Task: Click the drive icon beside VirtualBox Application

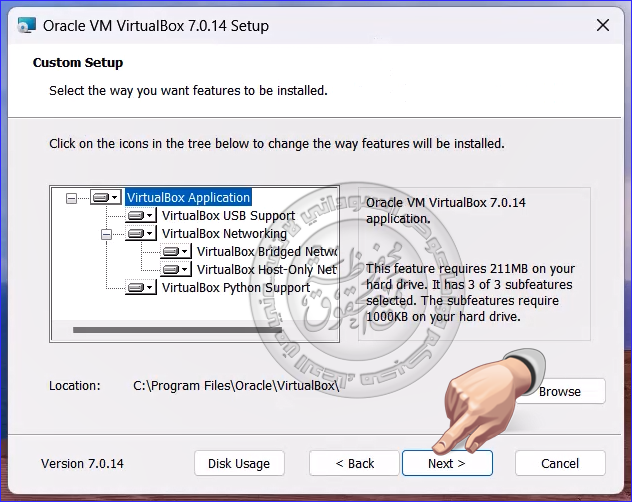Action: 105,198
